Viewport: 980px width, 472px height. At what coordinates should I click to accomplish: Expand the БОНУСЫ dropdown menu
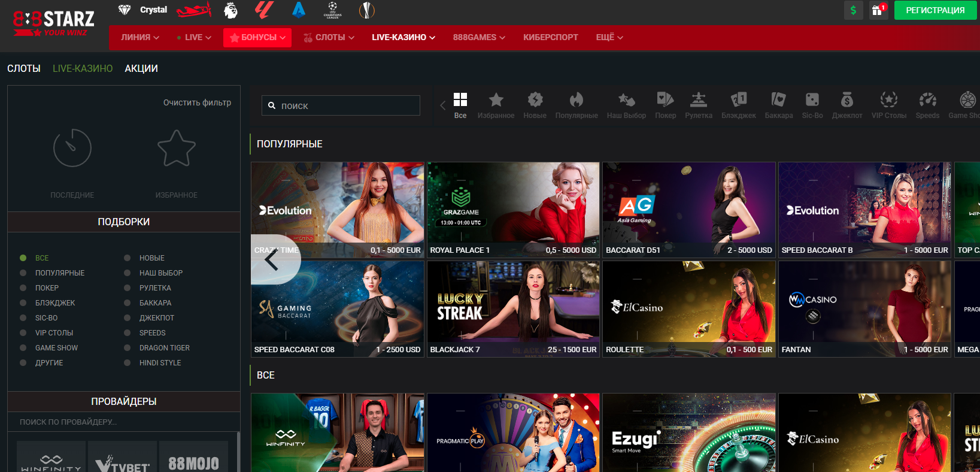point(257,37)
